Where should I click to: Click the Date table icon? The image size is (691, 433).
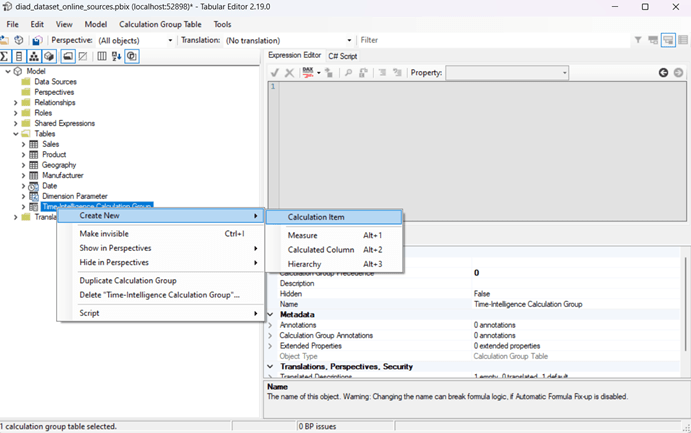point(33,185)
